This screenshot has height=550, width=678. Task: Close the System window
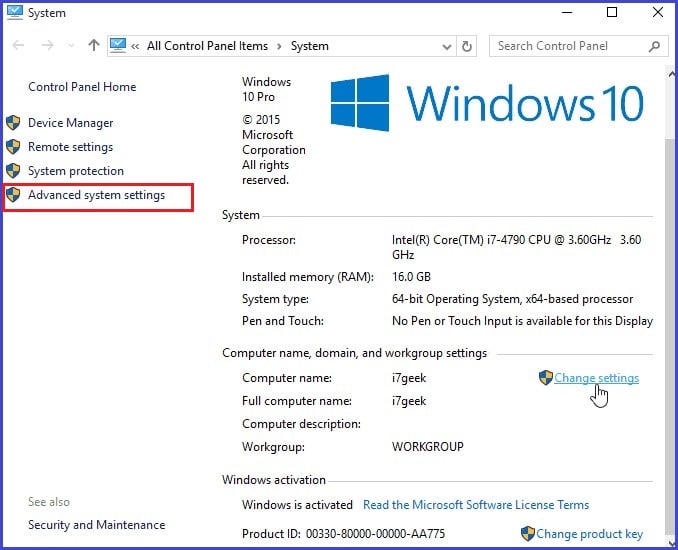pos(658,12)
